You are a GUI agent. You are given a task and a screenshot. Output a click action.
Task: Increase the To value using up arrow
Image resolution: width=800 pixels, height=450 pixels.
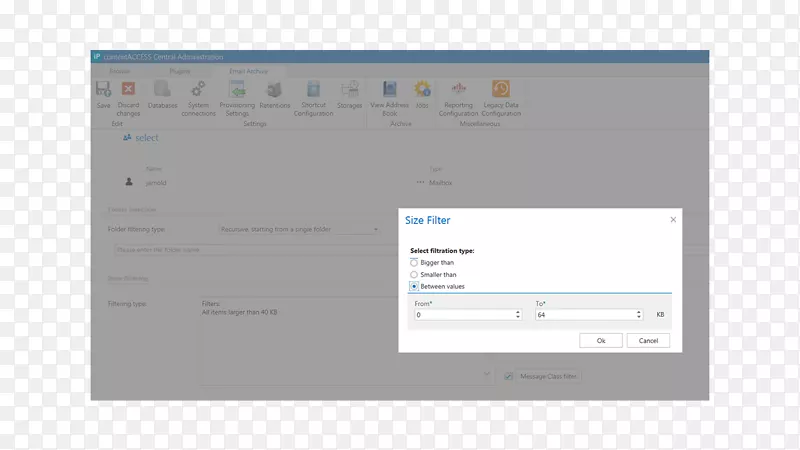[638, 312]
